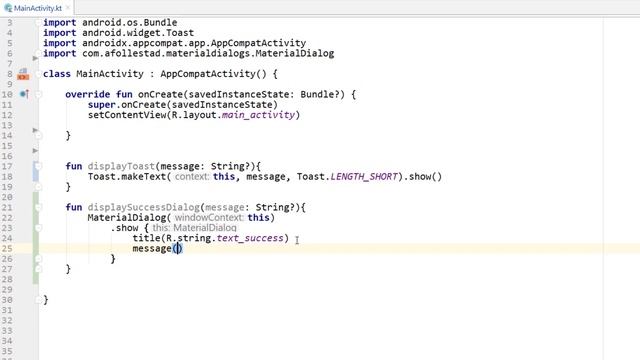Click fold end marker at line 19

click(x=38, y=187)
